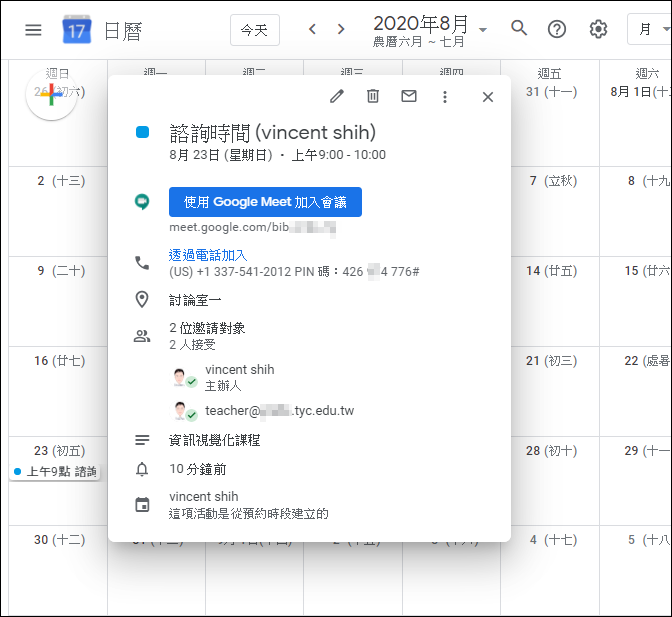Click the reminder bell icon
This screenshot has height=617, width=672.
[x=142, y=470]
